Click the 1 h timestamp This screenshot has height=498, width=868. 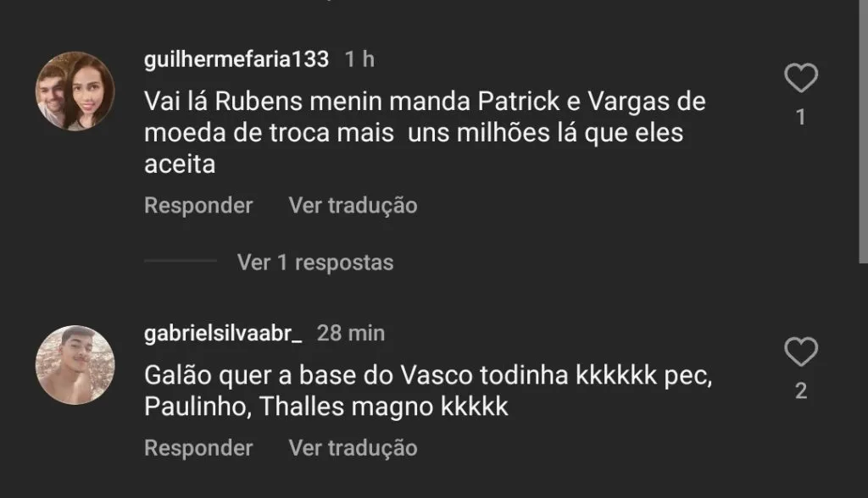coord(359,58)
